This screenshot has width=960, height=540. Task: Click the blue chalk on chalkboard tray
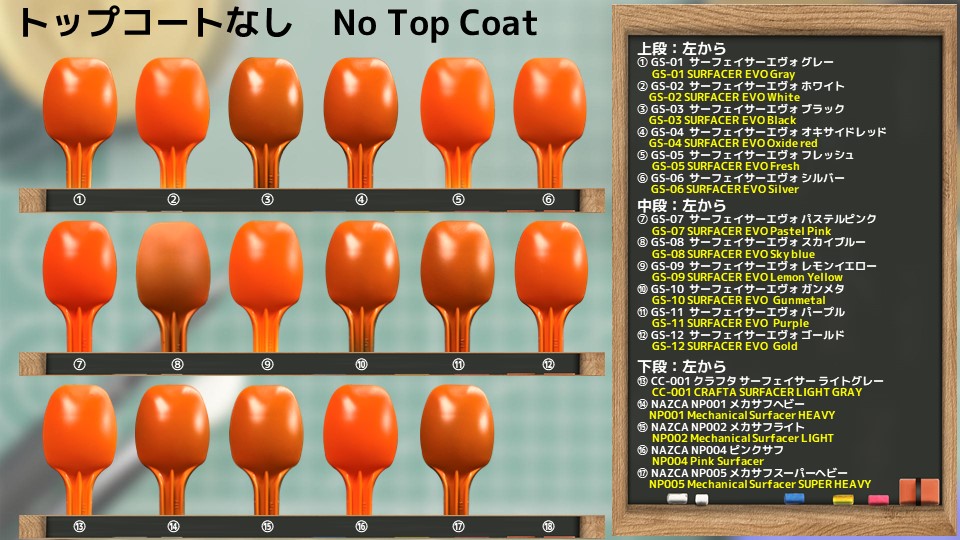[794, 499]
